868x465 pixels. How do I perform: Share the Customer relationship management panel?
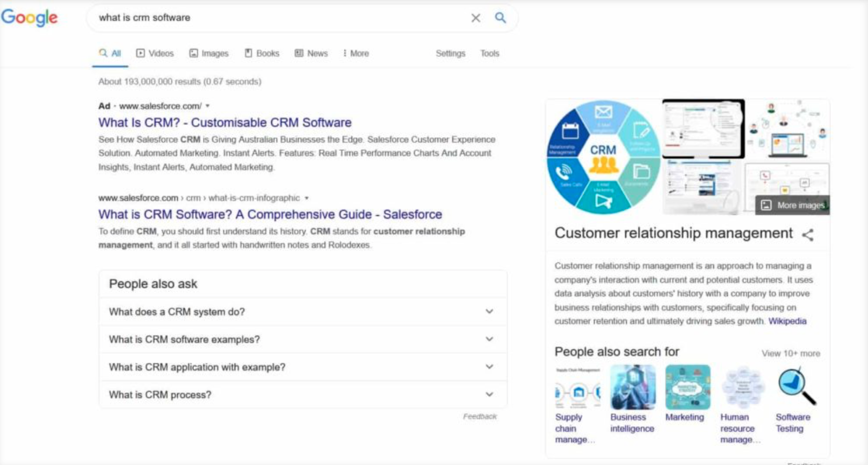coord(807,234)
